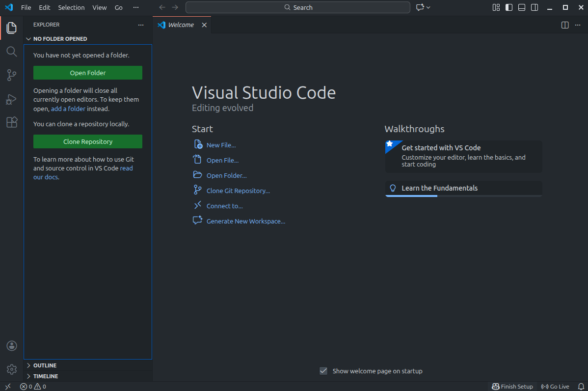Screen dimensions: 588x391
Task: Click the Search box in the title bar
Action: click(x=297, y=7)
